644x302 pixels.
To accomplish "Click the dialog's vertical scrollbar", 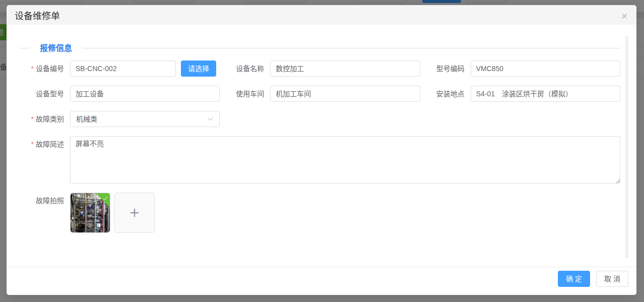I will [627, 146].
